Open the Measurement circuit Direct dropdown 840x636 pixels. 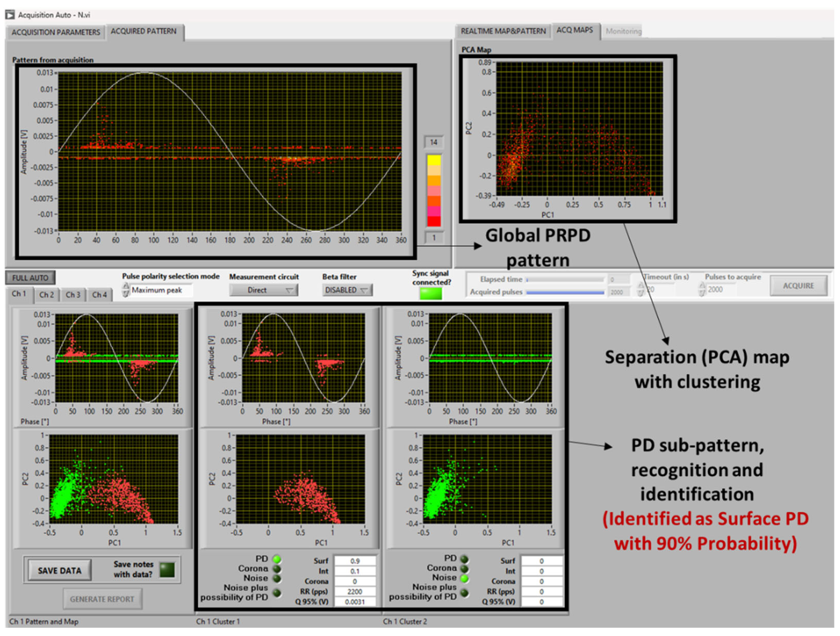pos(264,290)
